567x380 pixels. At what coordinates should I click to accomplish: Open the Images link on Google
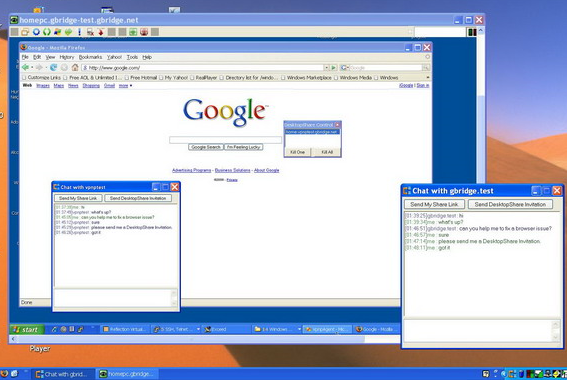coord(43,86)
